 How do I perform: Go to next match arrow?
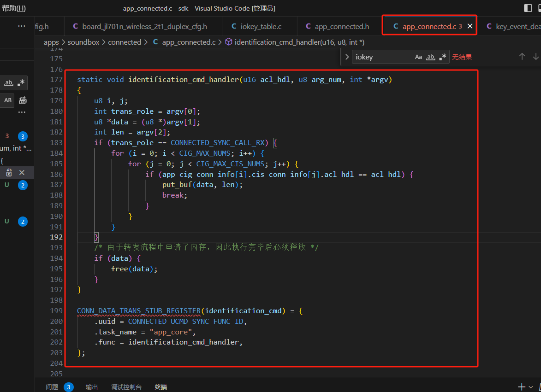pyautogui.click(x=535, y=57)
